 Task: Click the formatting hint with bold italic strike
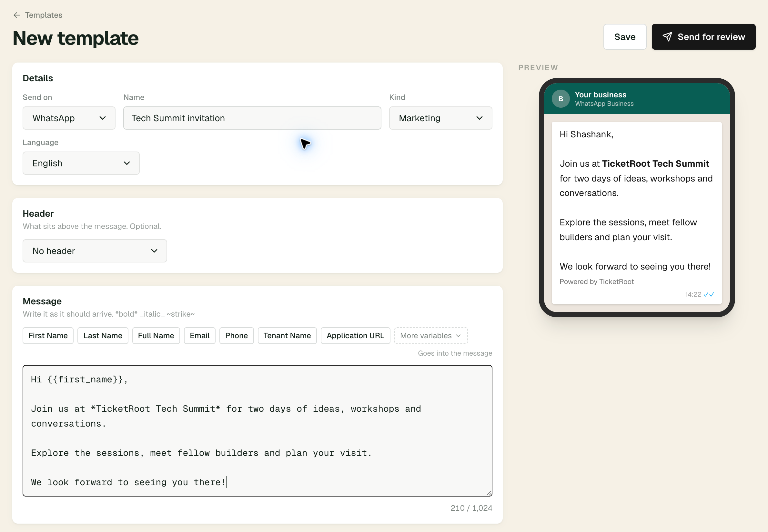tap(108, 314)
